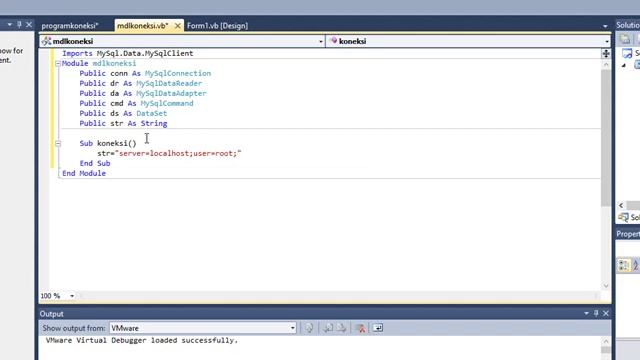Switch to the programkoneksi tab
Image resolution: width=640 pixels, height=360 pixels.
pos(70,26)
